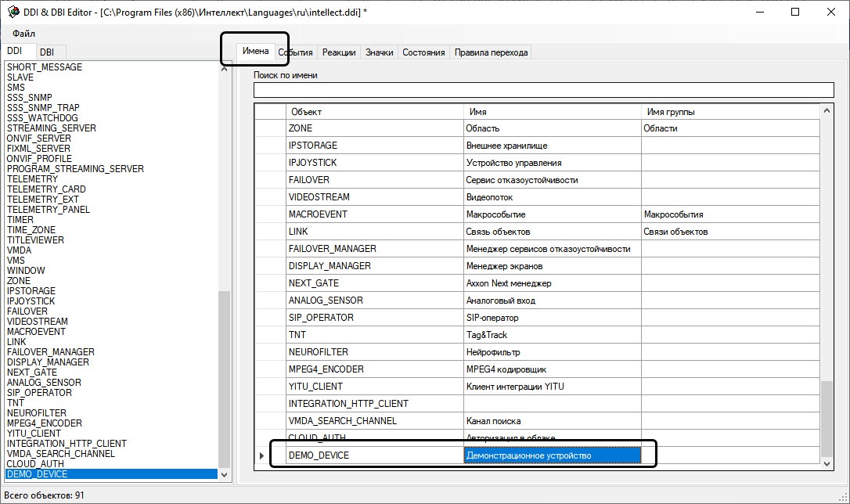Select the row marker arrow beside DEMO_DEVICE
Image resolution: width=850 pixels, height=504 pixels.
tap(261, 455)
